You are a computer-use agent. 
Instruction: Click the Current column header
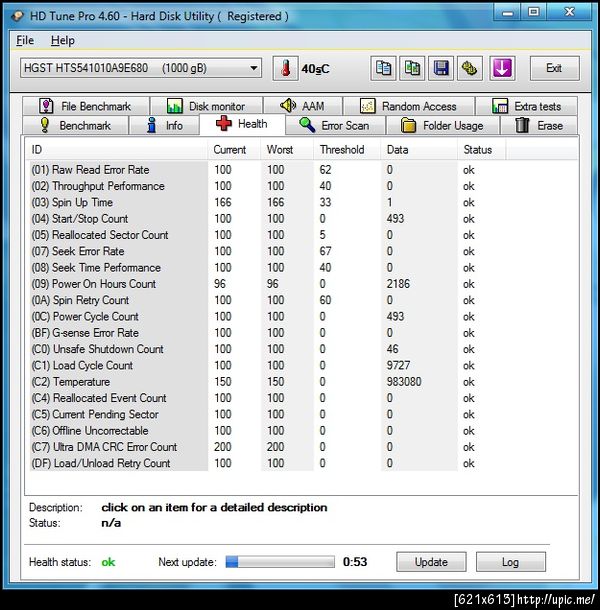coord(234,149)
